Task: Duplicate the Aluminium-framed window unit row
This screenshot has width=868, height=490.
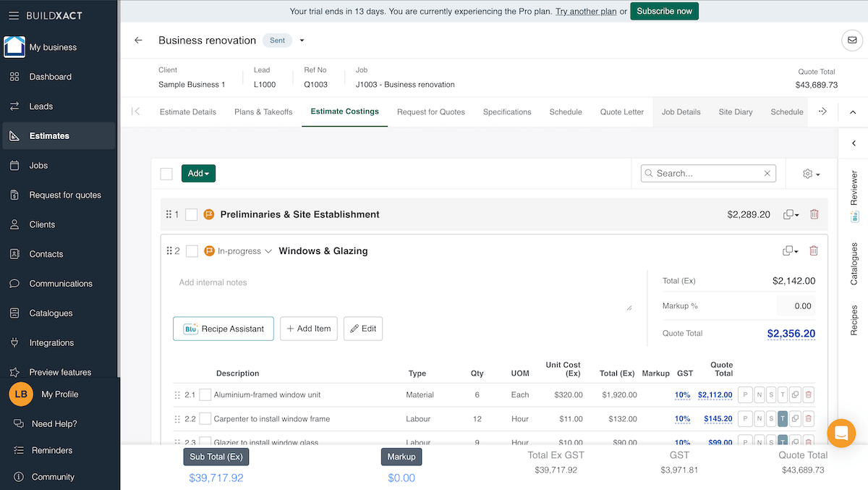Action: pos(793,394)
